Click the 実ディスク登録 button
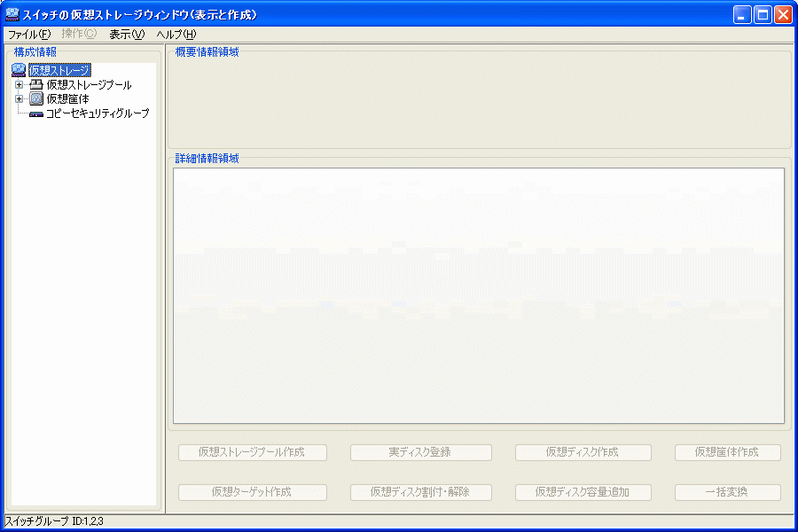The height and width of the screenshot is (532, 798). tap(421, 452)
